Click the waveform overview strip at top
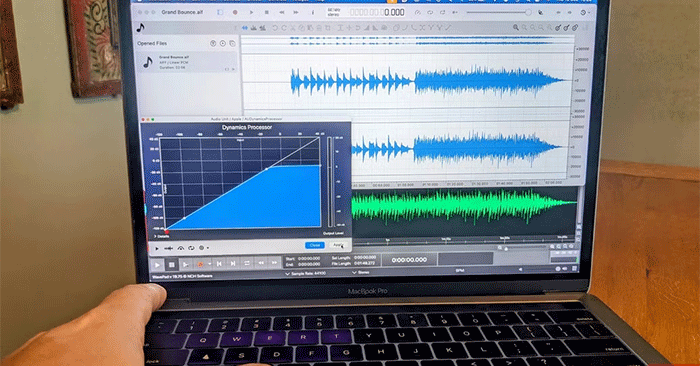Screen dimensions: 700x366 [x=407, y=41]
